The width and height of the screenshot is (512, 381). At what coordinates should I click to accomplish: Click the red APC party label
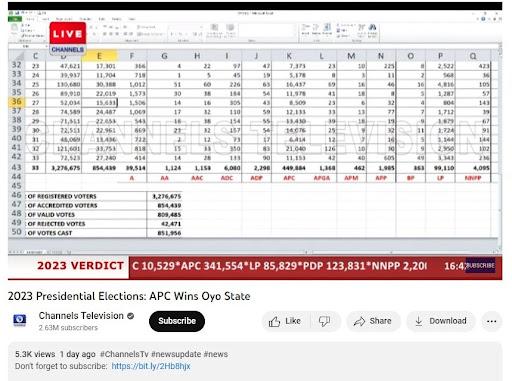tap(289, 178)
